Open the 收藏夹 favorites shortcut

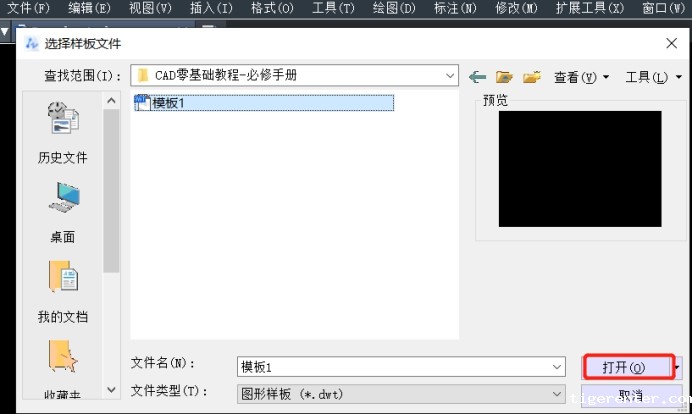(63, 372)
